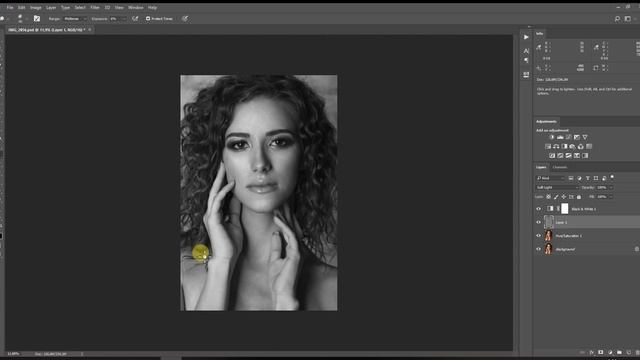The height and width of the screenshot is (360, 640).
Task: Enable airbrush mode in options bar
Action: (x=135, y=19)
